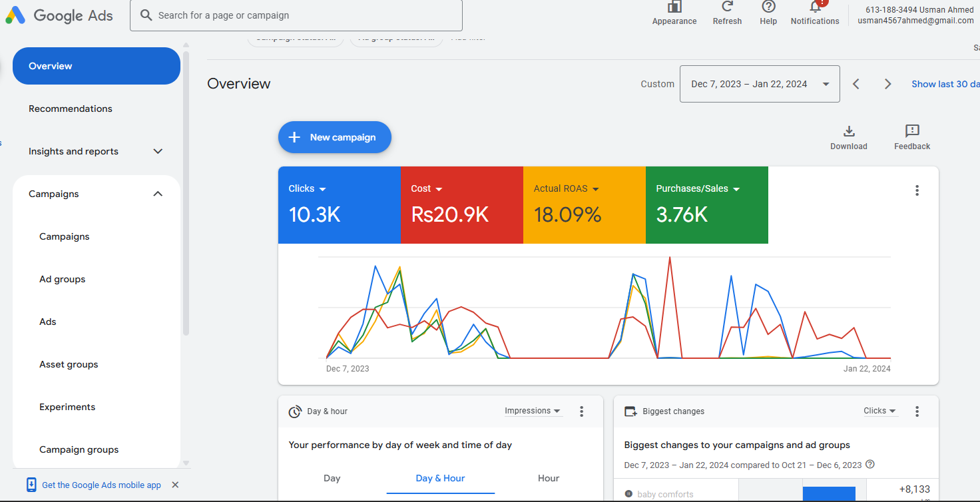Open the Help icon
The width and height of the screenshot is (980, 502).
coord(768,7)
